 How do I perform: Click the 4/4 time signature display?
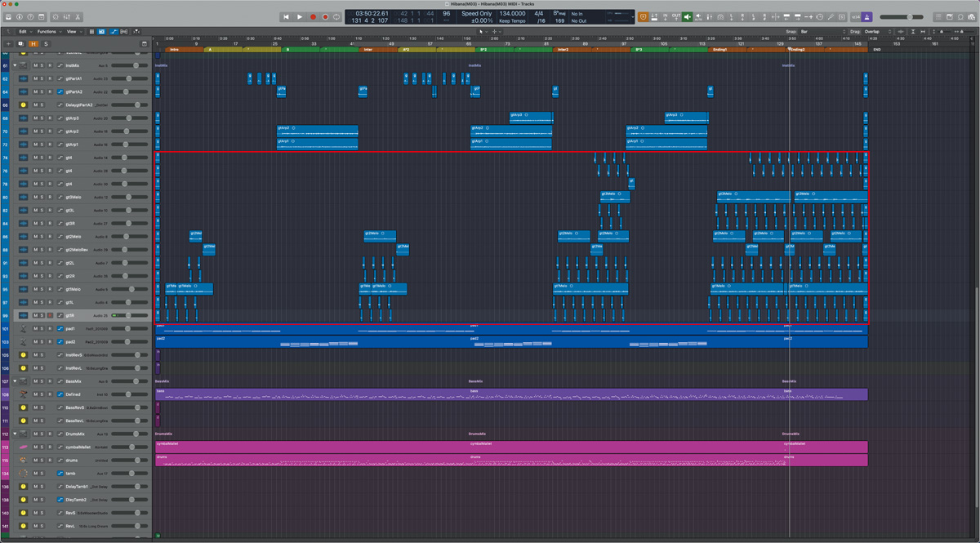tap(539, 13)
